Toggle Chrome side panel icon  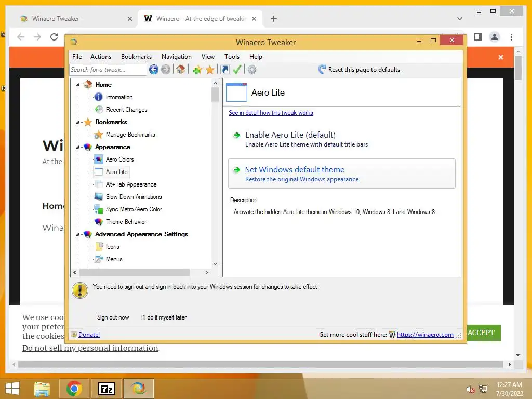coord(478,37)
